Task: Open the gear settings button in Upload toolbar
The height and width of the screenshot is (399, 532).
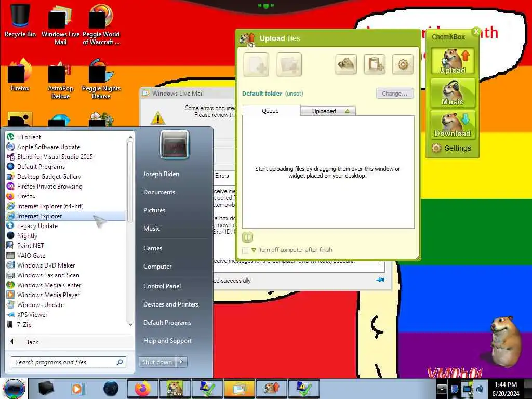Action: coord(403,64)
